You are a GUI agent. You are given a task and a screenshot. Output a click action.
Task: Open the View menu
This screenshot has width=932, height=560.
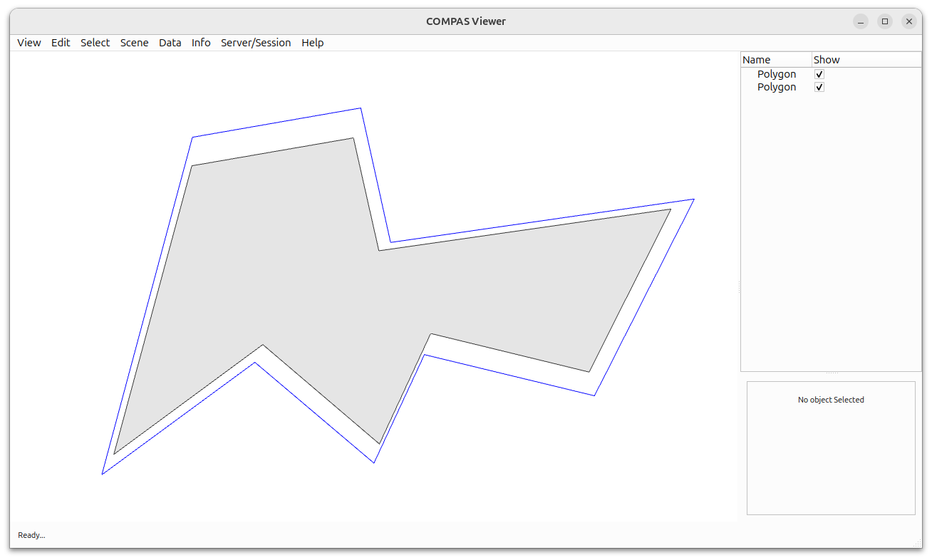29,43
